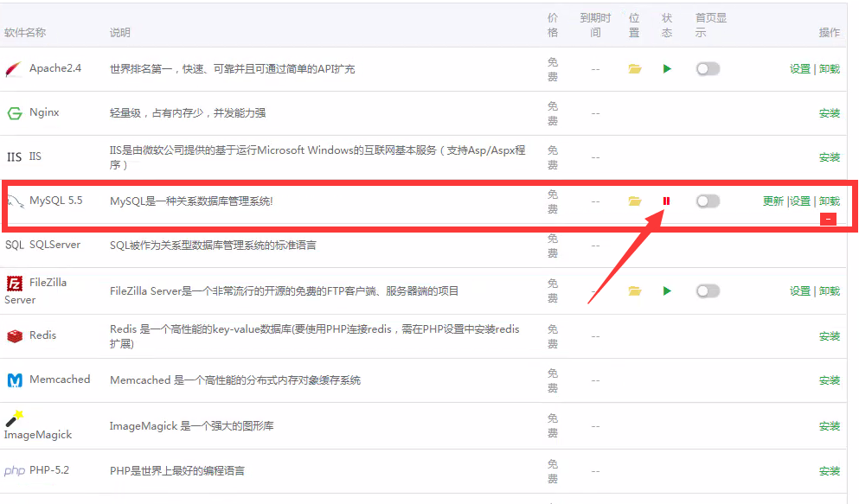Select the MySQL 5.5 software name

click(x=56, y=201)
